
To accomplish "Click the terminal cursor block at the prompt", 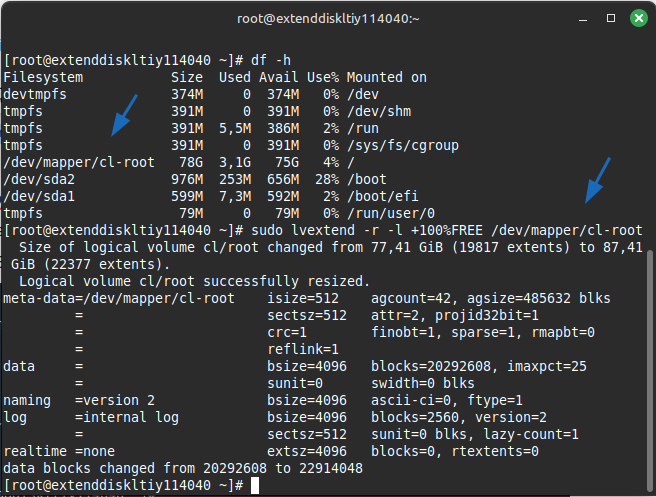I will [x=256, y=485].
